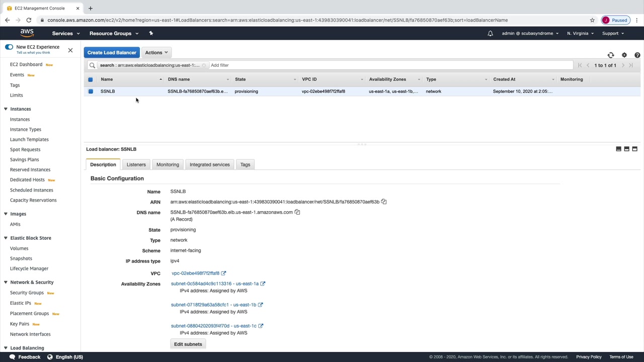Go to the next results page
644x362 pixels.
(623, 65)
